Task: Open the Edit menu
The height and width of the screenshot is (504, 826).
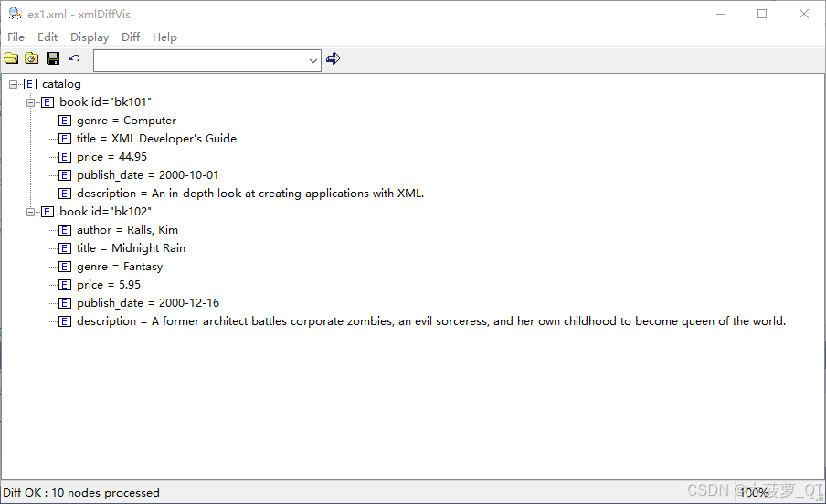Action: coord(48,37)
